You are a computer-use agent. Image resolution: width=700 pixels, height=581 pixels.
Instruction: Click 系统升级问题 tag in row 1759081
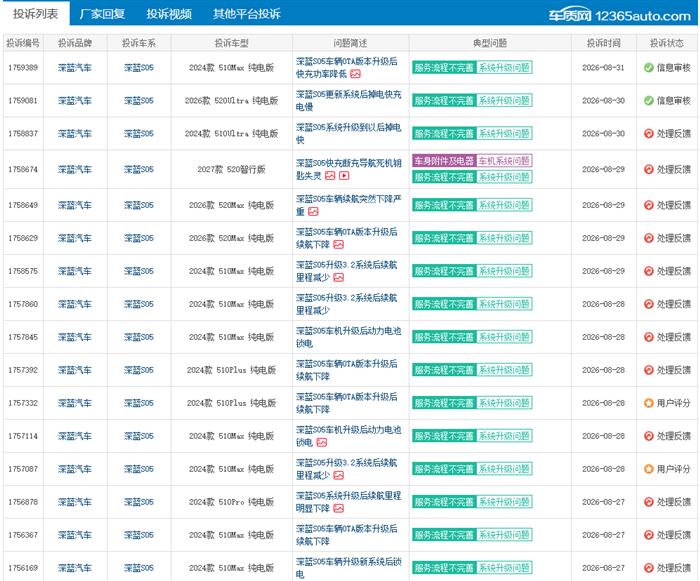coord(504,101)
